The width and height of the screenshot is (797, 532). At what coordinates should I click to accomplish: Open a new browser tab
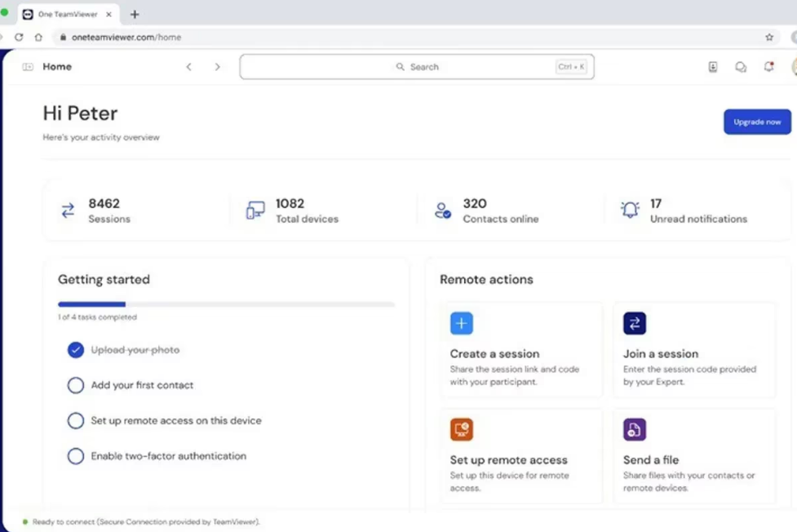(x=135, y=14)
